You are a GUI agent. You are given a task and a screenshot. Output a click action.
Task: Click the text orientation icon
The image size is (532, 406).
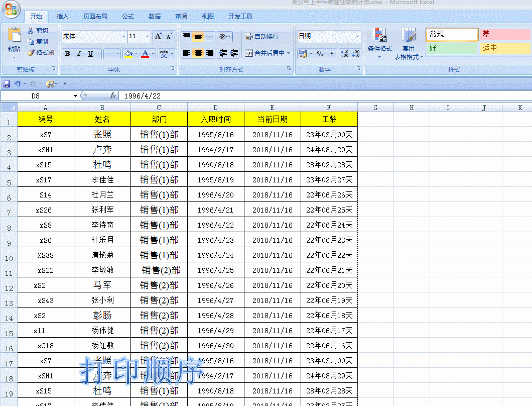(223, 36)
